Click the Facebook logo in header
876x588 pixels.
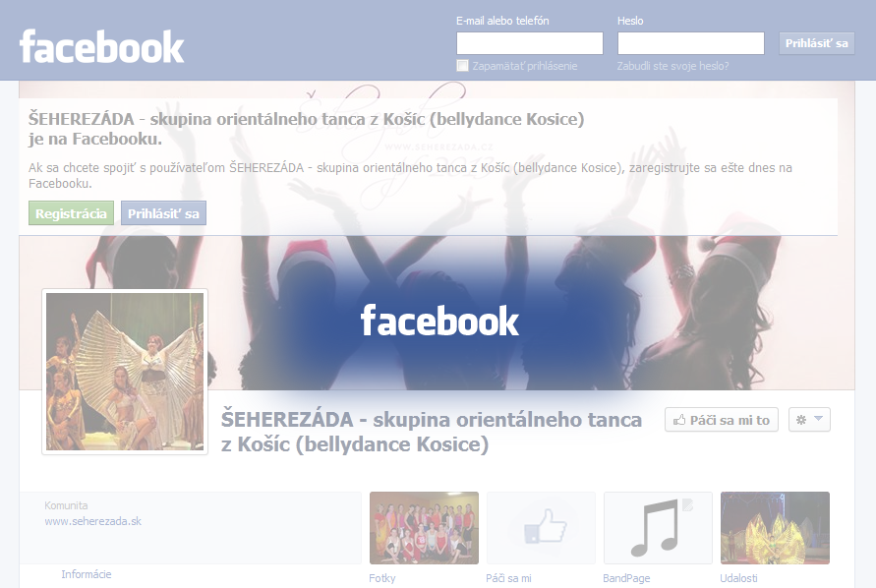[101, 46]
